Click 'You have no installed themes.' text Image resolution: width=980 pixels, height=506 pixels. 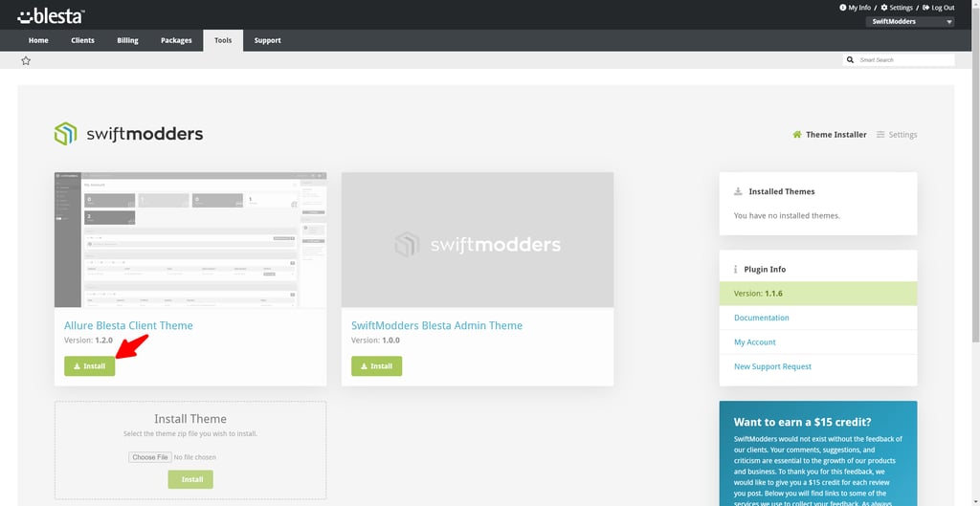point(787,215)
